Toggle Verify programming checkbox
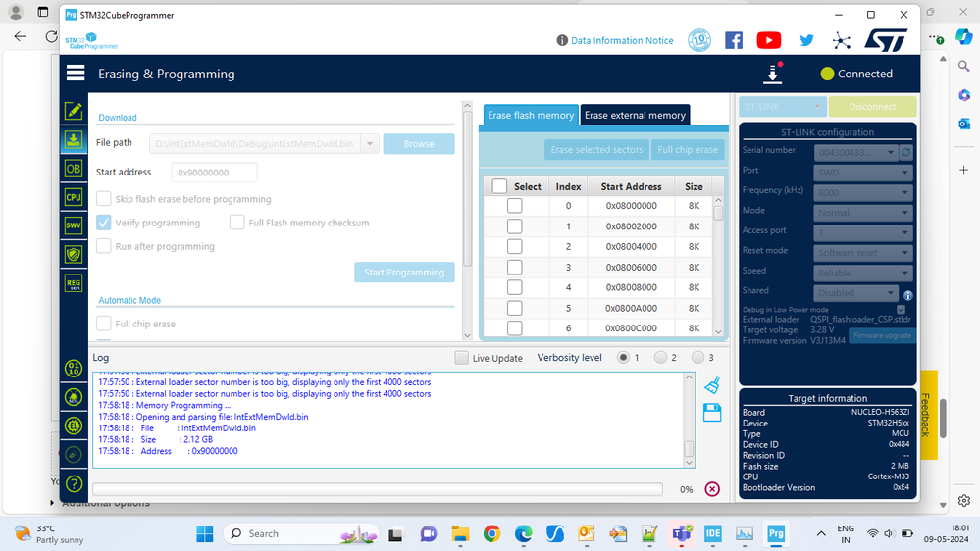 coord(104,223)
